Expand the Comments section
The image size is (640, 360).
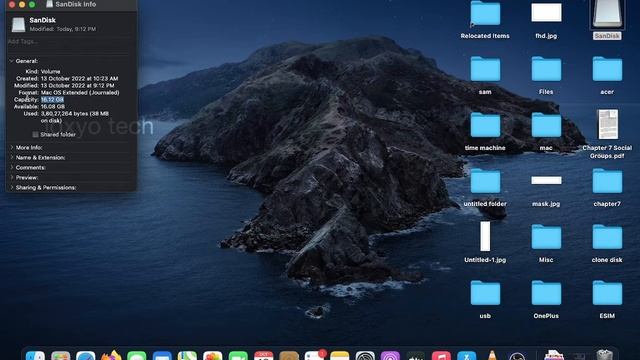[11, 167]
